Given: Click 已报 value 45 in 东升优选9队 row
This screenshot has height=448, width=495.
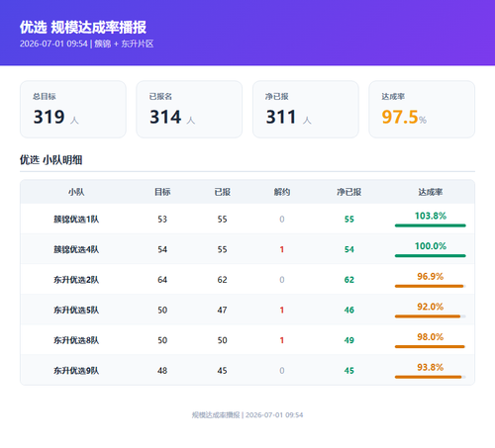Looking at the screenshot, I should pyautogui.click(x=222, y=371).
